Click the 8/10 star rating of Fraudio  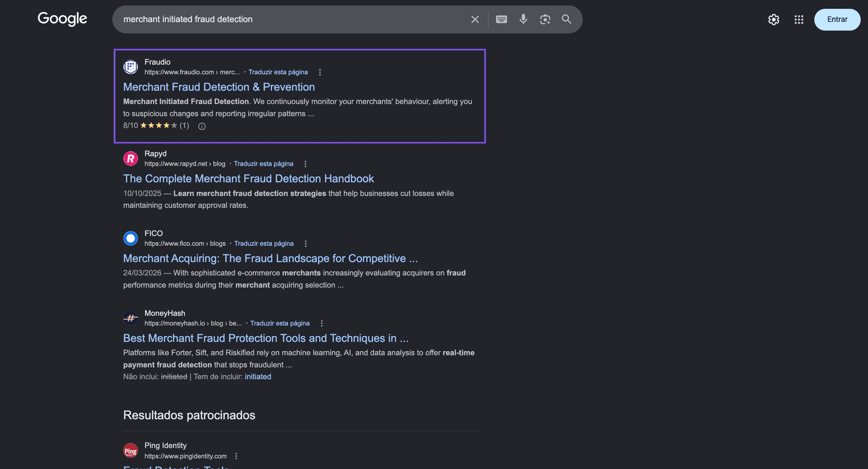click(x=156, y=125)
